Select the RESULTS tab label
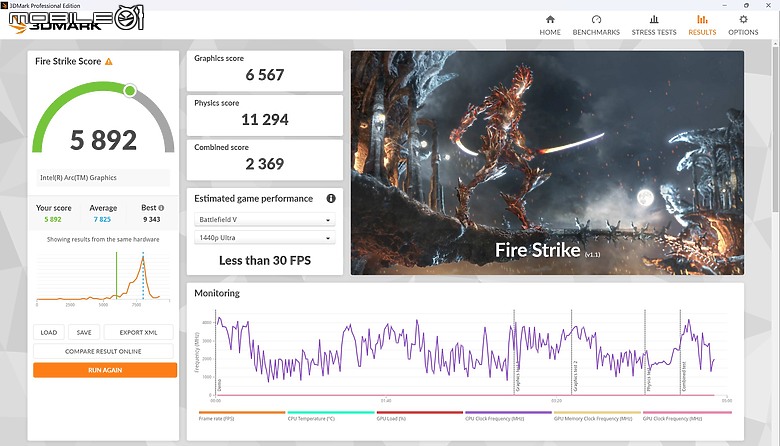The image size is (780, 446). 702,32
